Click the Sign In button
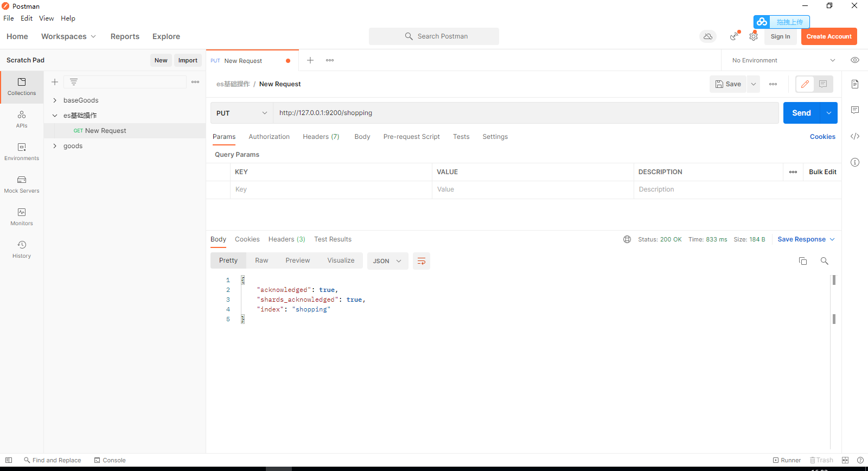868x471 pixels. coord(780,36)
